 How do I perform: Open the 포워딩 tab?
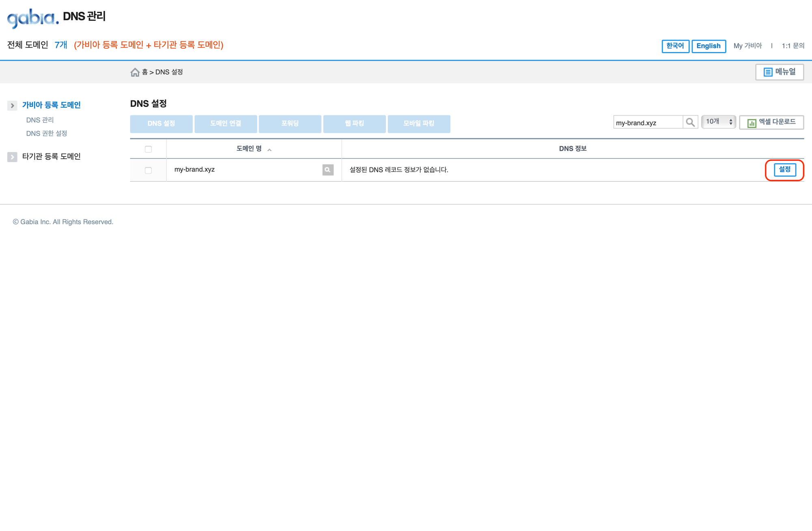(x=290, y=124)
